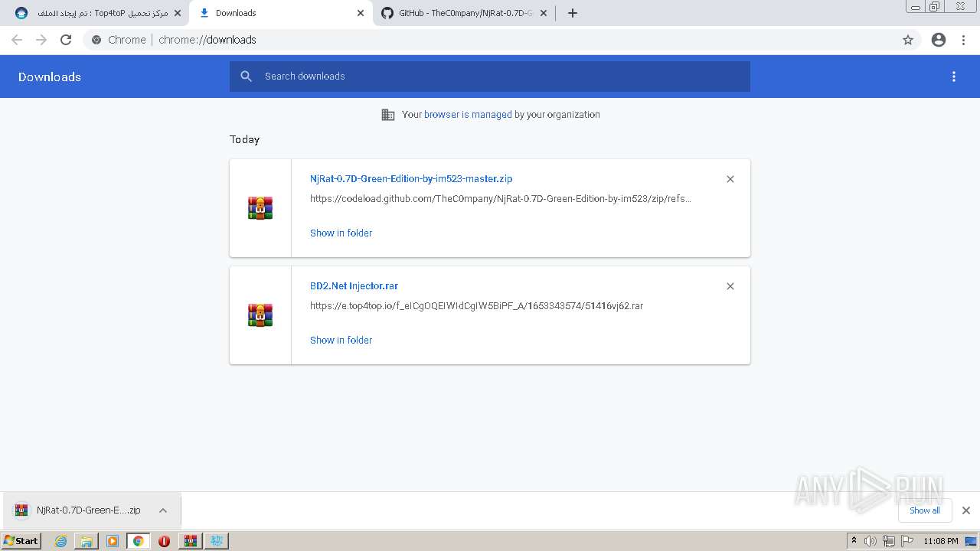Switch to WinRAR in the taskbar
This screenshot has width=980, height=551.
pyautogui.click(x=190, y=541)
